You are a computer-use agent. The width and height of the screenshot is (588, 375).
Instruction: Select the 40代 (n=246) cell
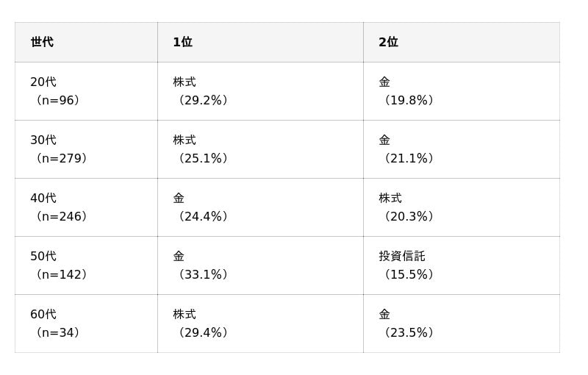tap(59, 207)
